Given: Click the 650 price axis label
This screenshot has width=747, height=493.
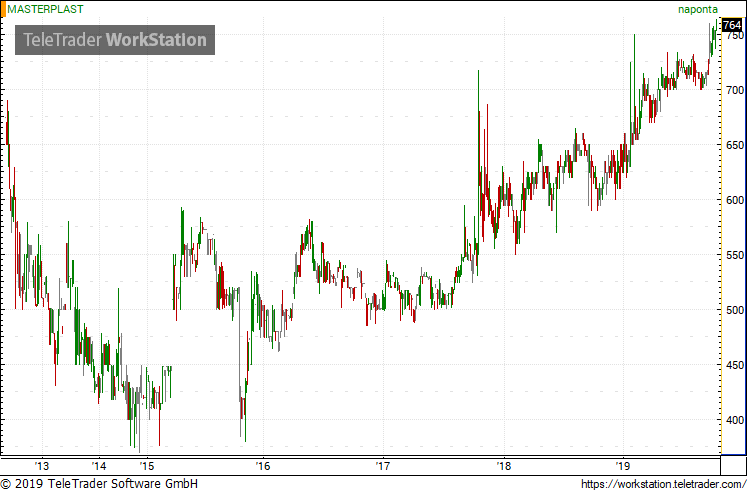Looking at the screenshot, I should (x=735, y=145).
